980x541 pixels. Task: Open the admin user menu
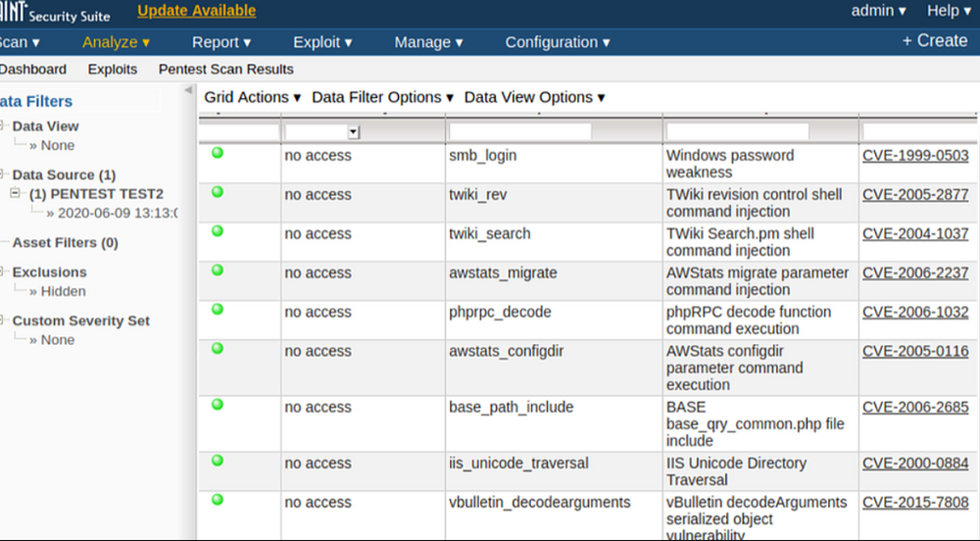pos(878,11)
